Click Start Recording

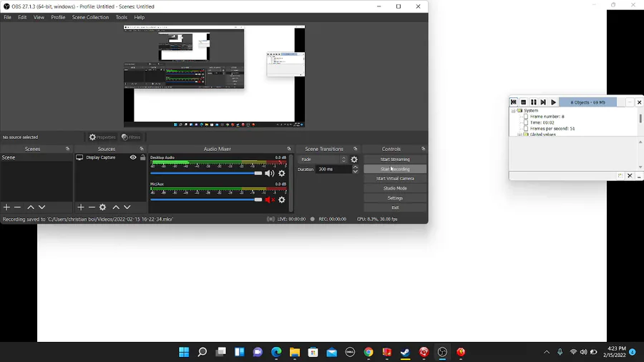[x=395, y=169]
